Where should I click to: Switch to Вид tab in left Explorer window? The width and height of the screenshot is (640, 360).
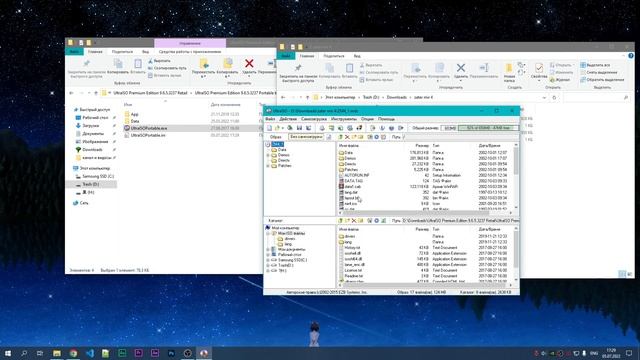pos(145,52)
